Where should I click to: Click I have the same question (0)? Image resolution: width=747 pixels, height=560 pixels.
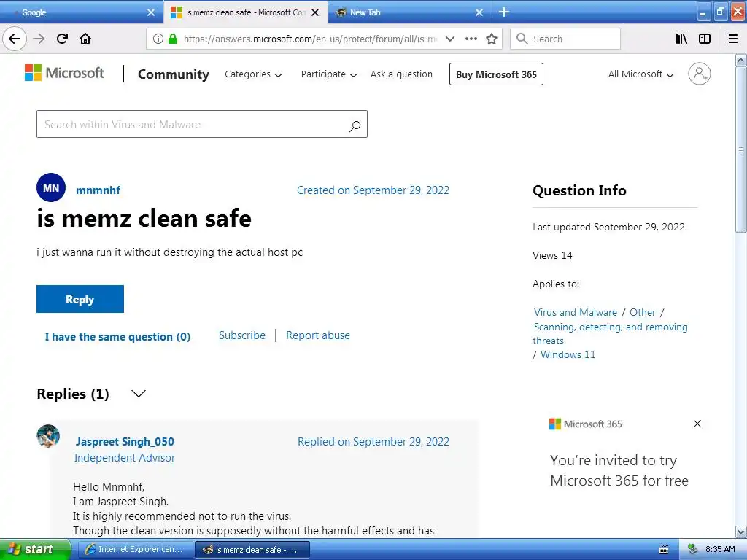117,337
